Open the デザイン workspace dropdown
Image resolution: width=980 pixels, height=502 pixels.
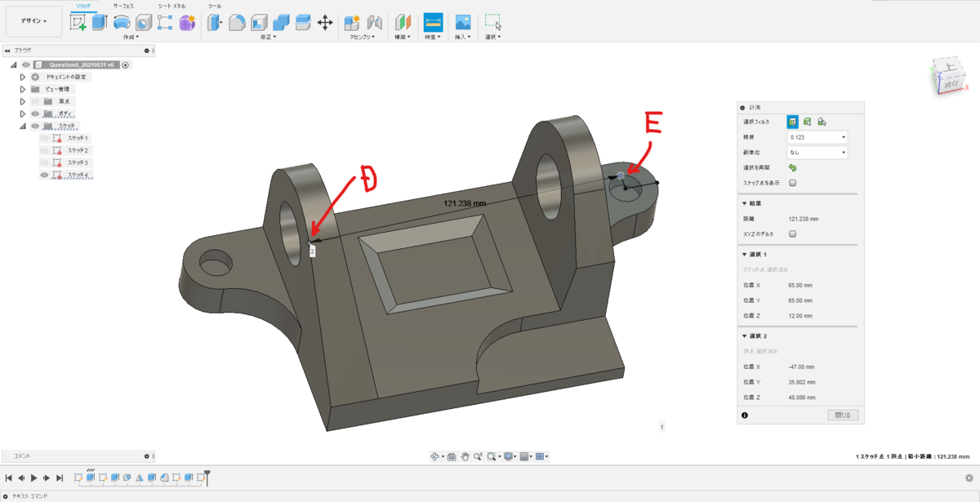coord(33,21)
